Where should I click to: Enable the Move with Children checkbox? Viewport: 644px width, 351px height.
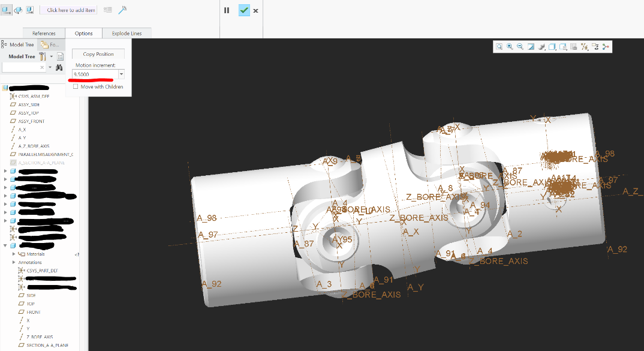pos(75,86)
